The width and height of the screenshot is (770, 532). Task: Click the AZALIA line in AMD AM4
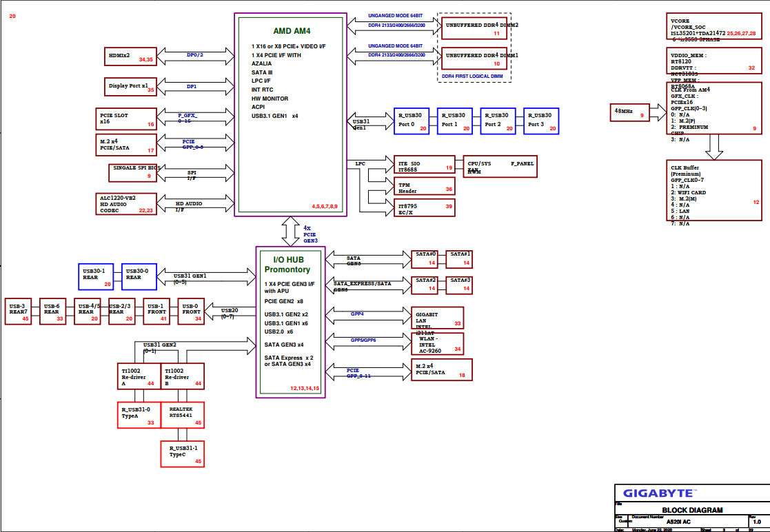coord(262,64)
